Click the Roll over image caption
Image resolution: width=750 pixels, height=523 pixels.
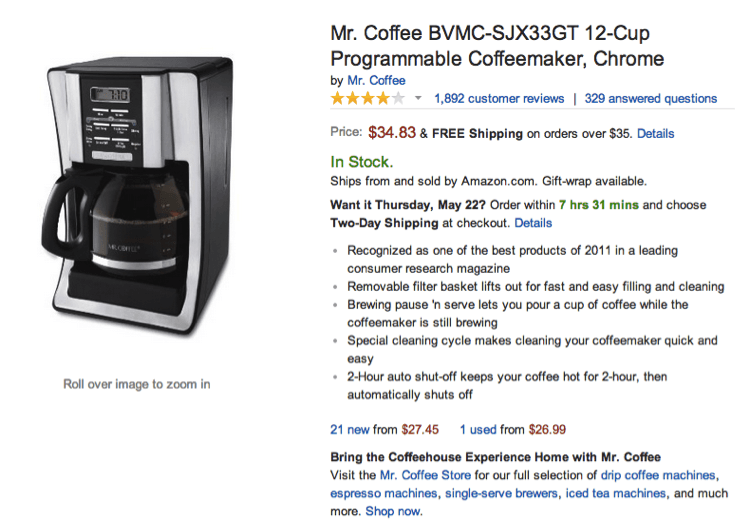[x=137, y=384]
